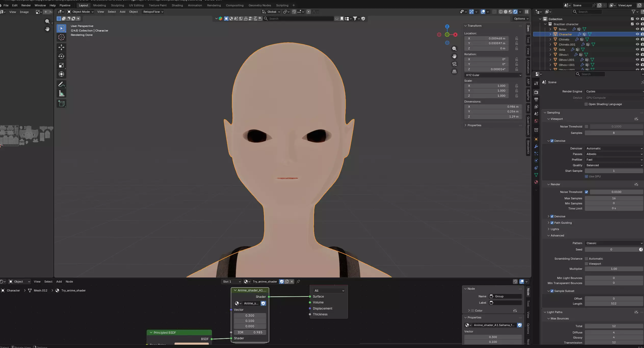Open the viewport Add menu

coord(122,12)
